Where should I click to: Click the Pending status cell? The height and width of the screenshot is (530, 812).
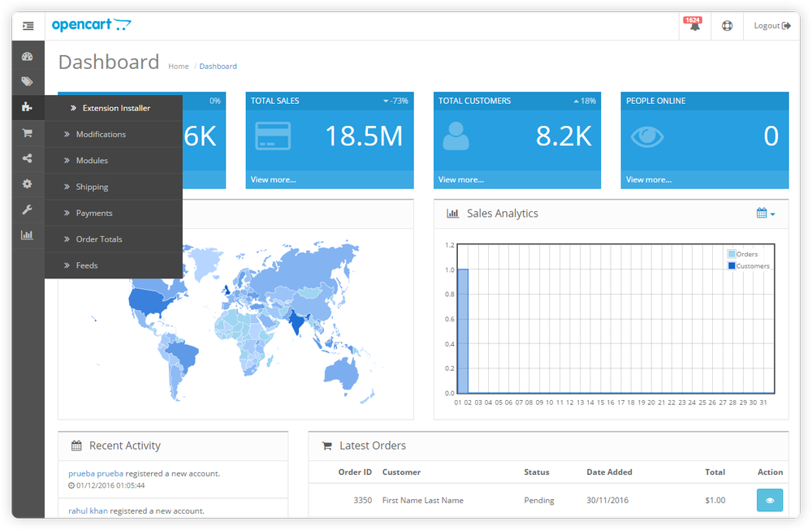point(538,500)
